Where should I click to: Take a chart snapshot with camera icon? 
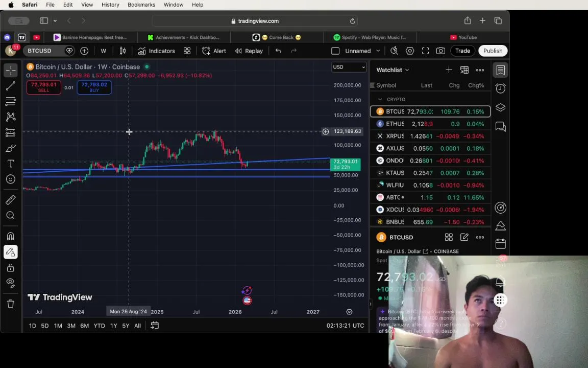[x=440, y=51]
